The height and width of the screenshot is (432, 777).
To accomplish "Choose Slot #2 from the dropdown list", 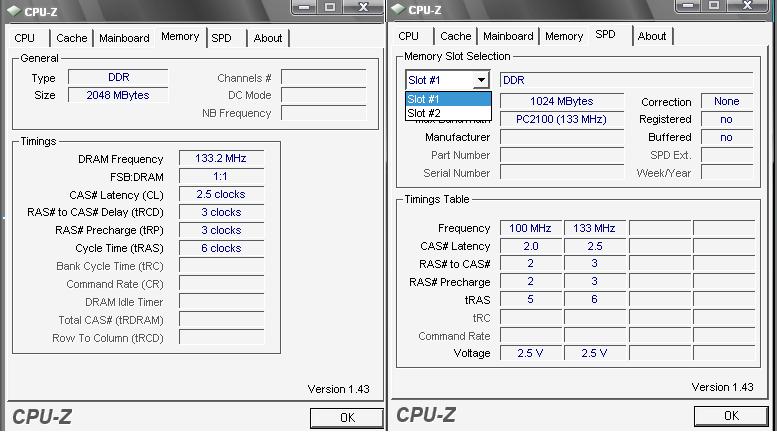I will pyautogui.click(x=448, y=113).
